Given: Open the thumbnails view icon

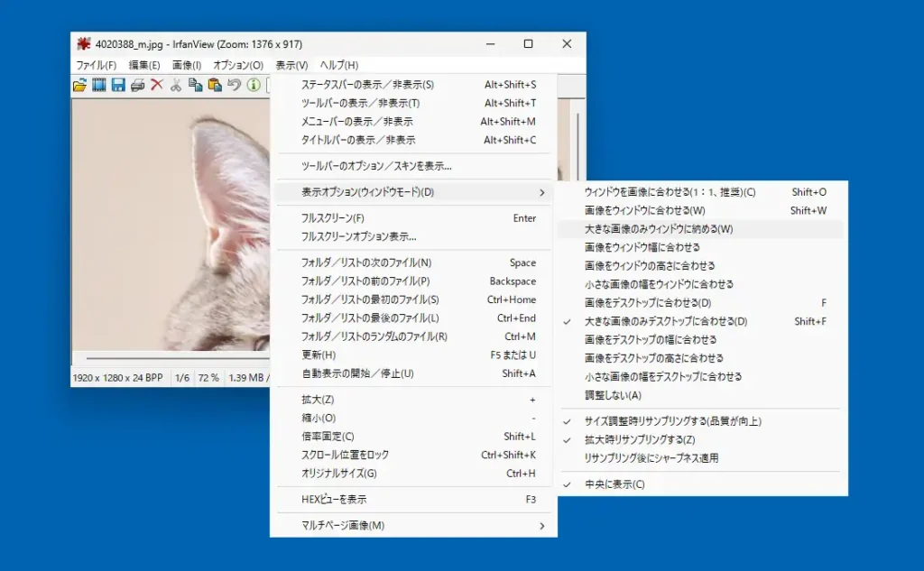Looking at the screenshot, I should [x=99, y=87].
